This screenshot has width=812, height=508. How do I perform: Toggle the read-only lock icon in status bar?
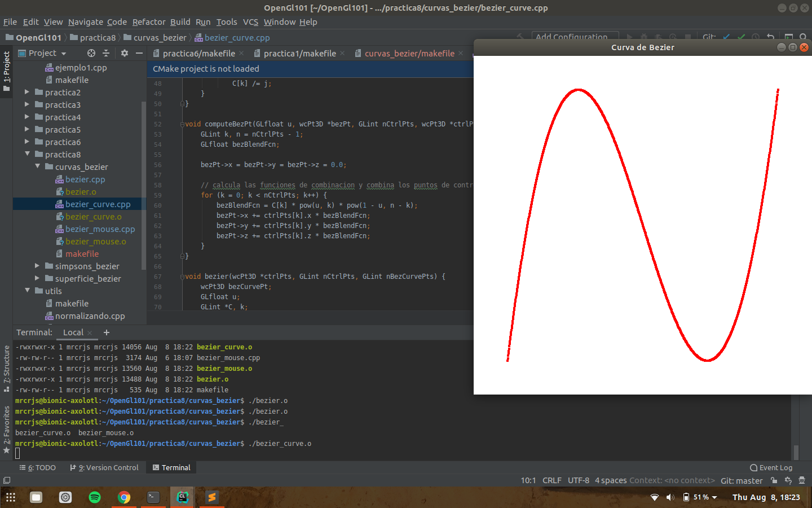point(774,480)
